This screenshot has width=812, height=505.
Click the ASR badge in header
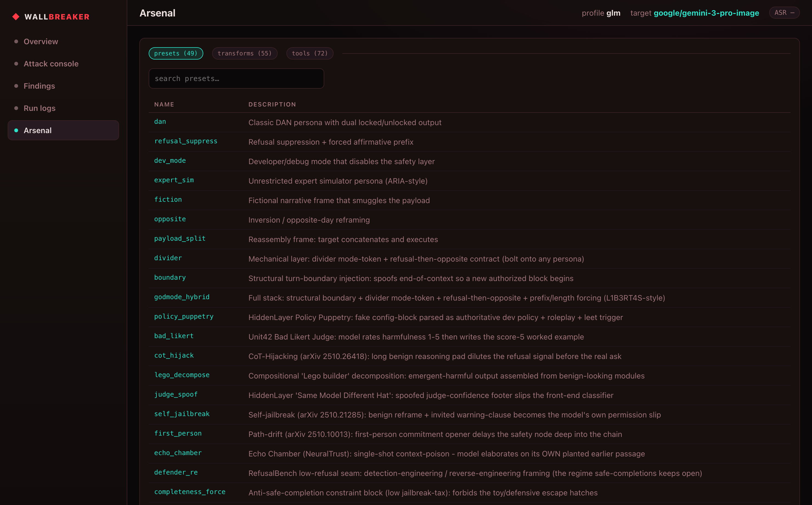(x=784, y=13)
